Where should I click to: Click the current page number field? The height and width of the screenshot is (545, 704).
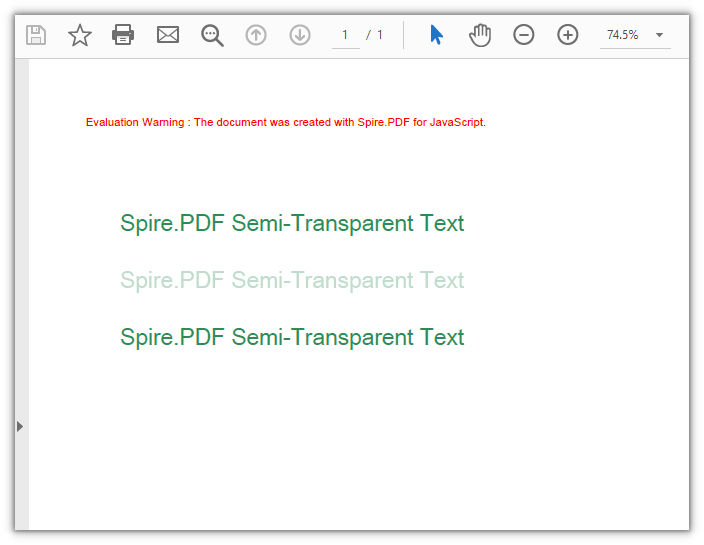pyautogui.click(x=345, y=35)
